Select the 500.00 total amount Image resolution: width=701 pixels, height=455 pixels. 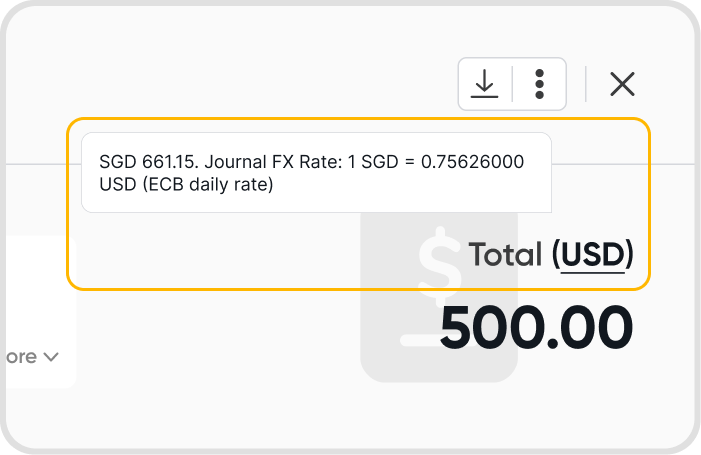click(536, 327)
